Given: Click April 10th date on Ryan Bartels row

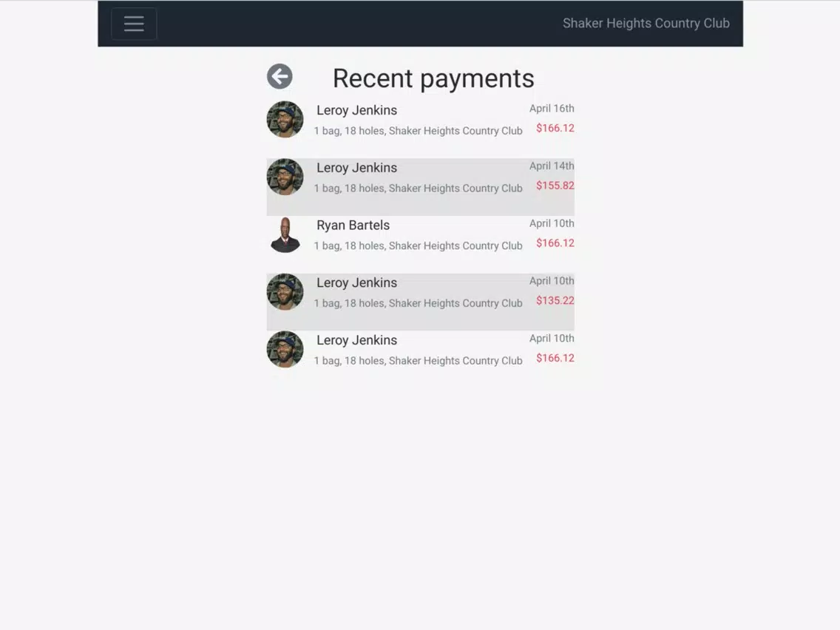Looking at the screenshot, I should tap(552, 223).
